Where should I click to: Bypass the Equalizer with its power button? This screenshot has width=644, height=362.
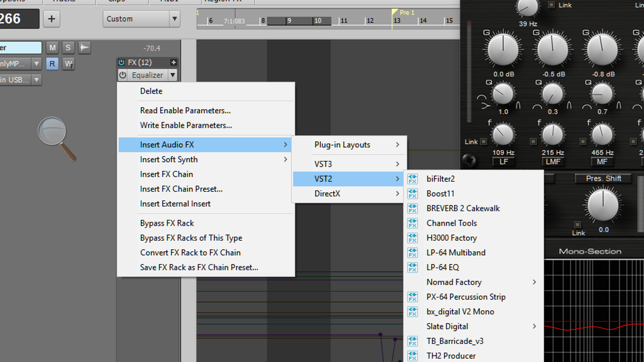coord(123,75)
